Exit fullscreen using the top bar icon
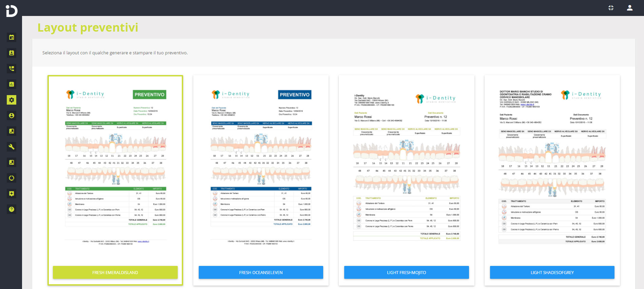The image size is (644, 289). 611,8
